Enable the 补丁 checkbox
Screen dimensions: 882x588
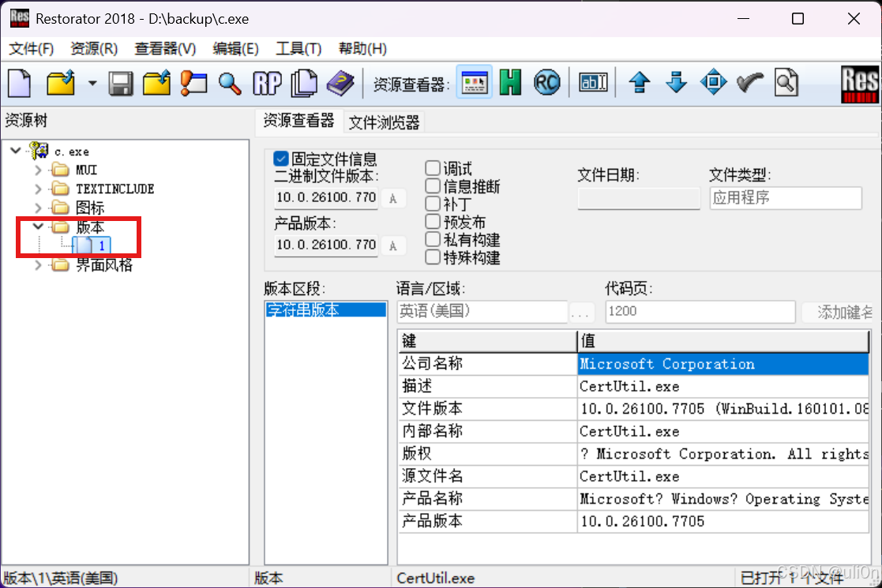433,204
